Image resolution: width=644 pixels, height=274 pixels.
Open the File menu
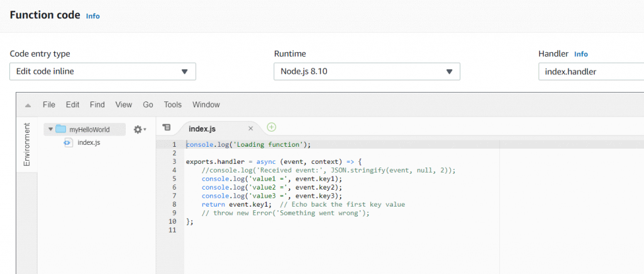(49, 105)
